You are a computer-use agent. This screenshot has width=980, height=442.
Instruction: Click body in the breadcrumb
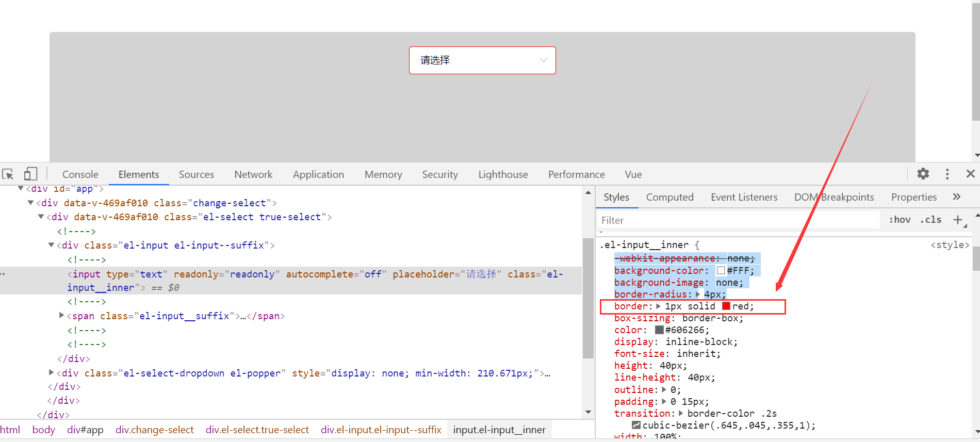(x=43, y=430)
